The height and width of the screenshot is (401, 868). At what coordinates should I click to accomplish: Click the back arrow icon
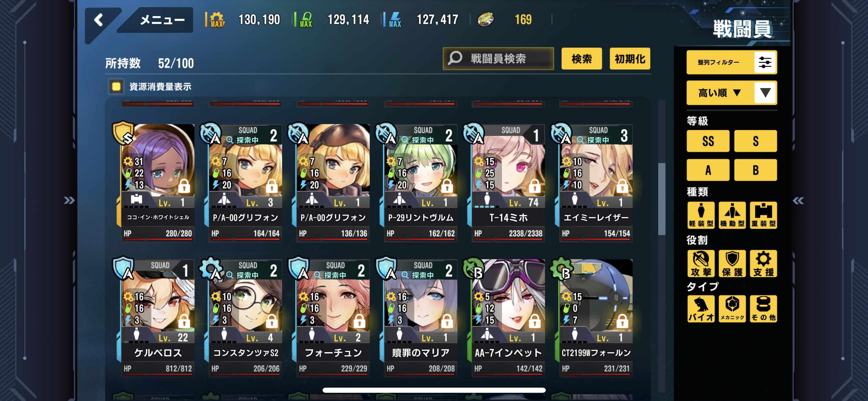coord(99,20)
